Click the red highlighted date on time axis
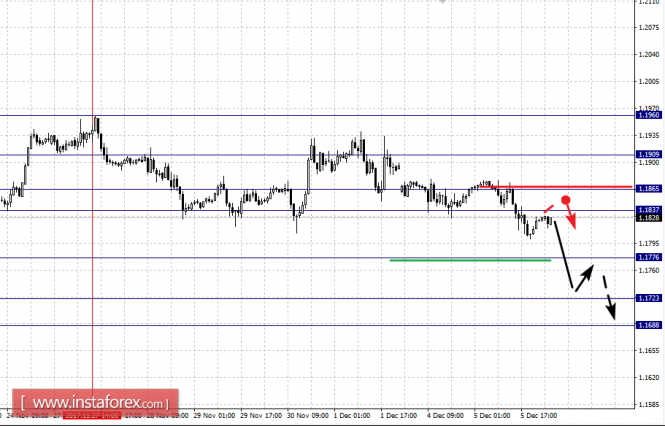This screenshot has height=426, width=665. point(92,413)
